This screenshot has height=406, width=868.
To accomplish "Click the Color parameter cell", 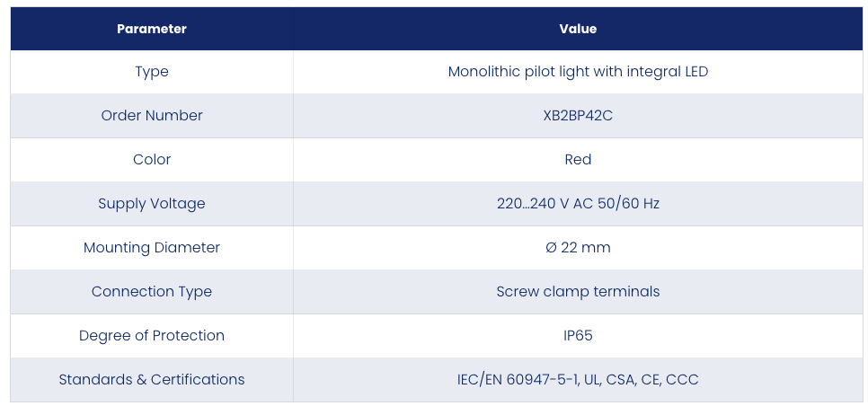I will click(x=152, y=160).
